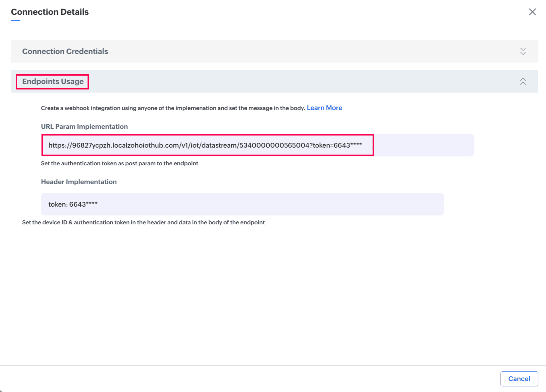
Task: Click the URL Param Implementation label
Action: 84,126
